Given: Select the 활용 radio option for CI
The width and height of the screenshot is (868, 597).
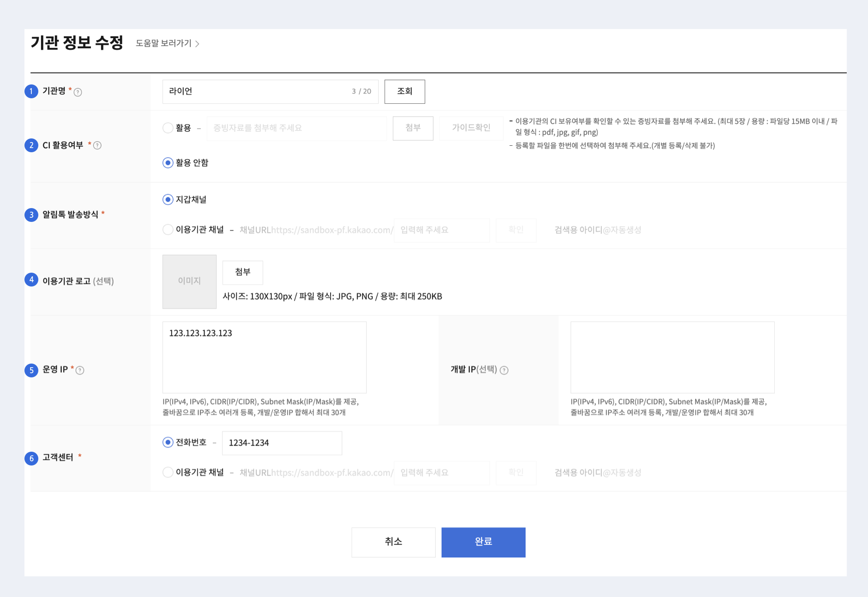Looking at the screenshot, I should click(168, 128).
